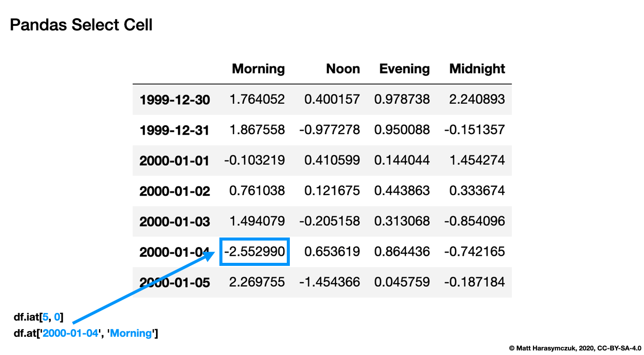Click the Midnight column header
644x355 pixels.
(476, 69)
